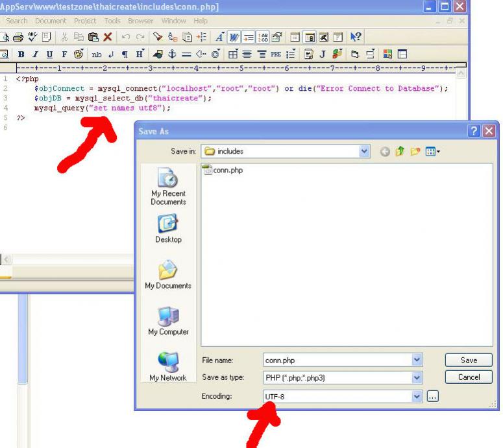Insert center align tag icon
503x448 pixels.
coord(247,54)
